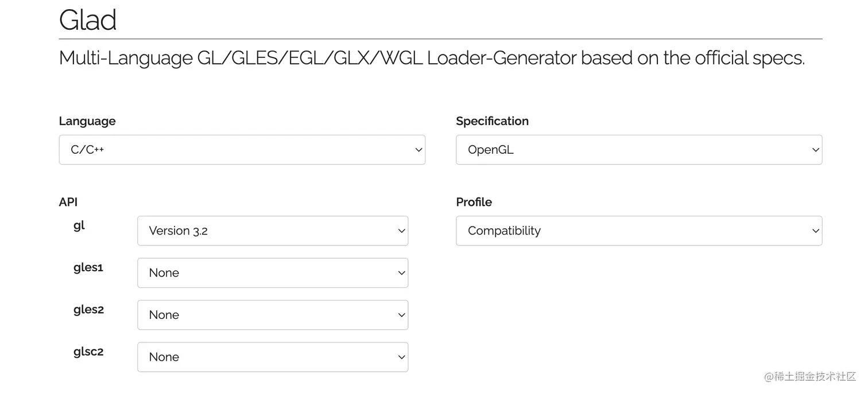Viewport: 868px width, 394px height.
Task: Open the gles1 dropdown set to None
Action: tap(273, 273)
